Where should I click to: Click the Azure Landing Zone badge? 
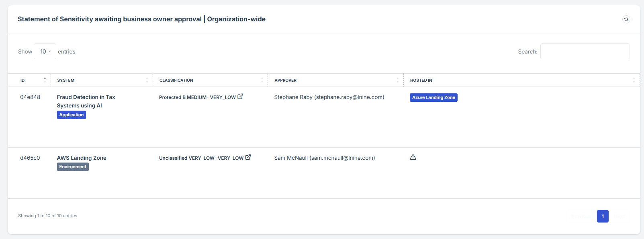(433, 97)
